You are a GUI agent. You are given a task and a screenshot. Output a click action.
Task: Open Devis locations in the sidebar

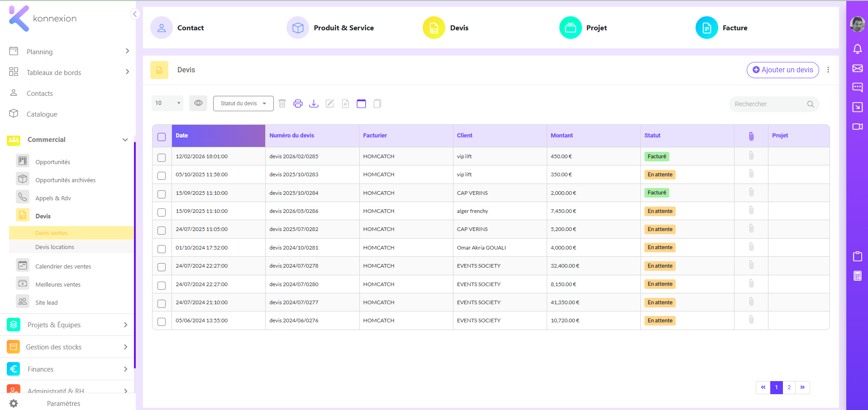(x=55, y=247)
